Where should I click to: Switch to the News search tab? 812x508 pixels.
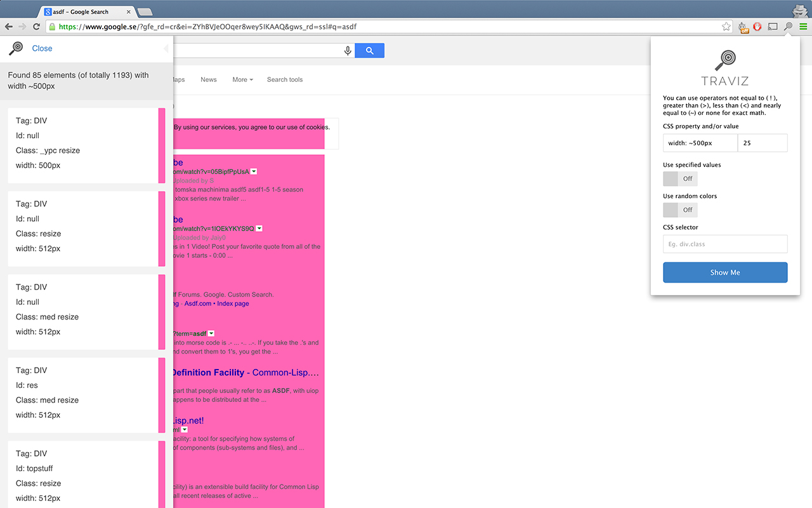pos(208,79)
